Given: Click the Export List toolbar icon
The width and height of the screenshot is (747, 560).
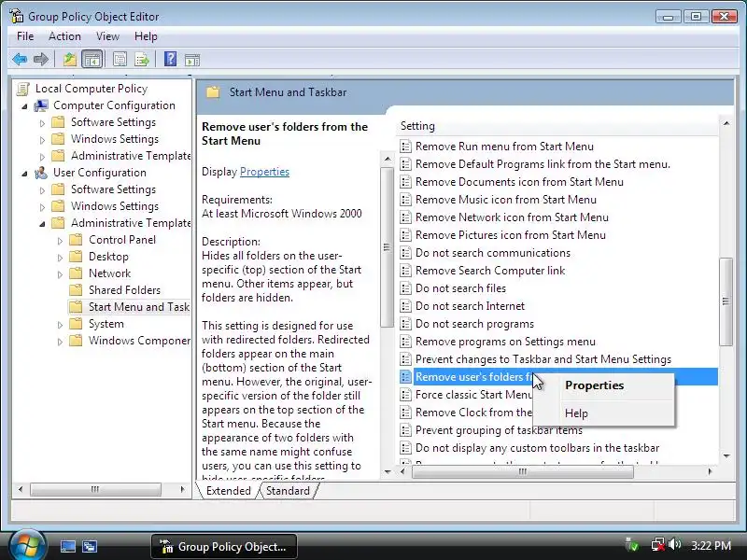Looking at the screenshot, I should (x=142, y=60).
